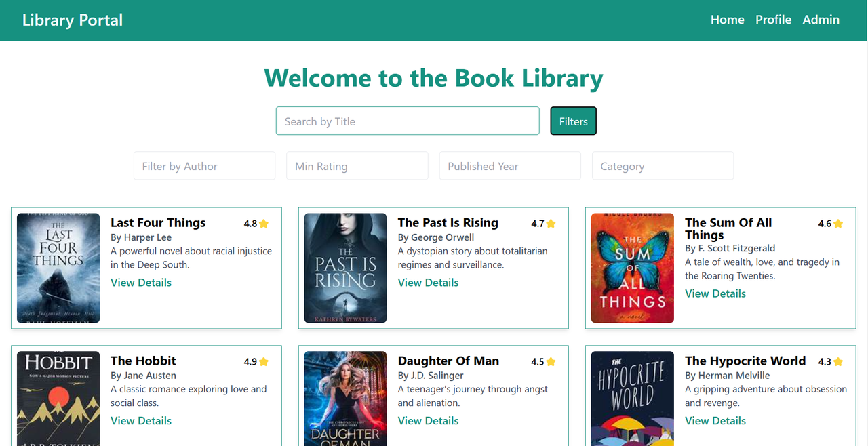View Details for The Past Is Rising
868x446 pixels.
click(x=428, y=283)
